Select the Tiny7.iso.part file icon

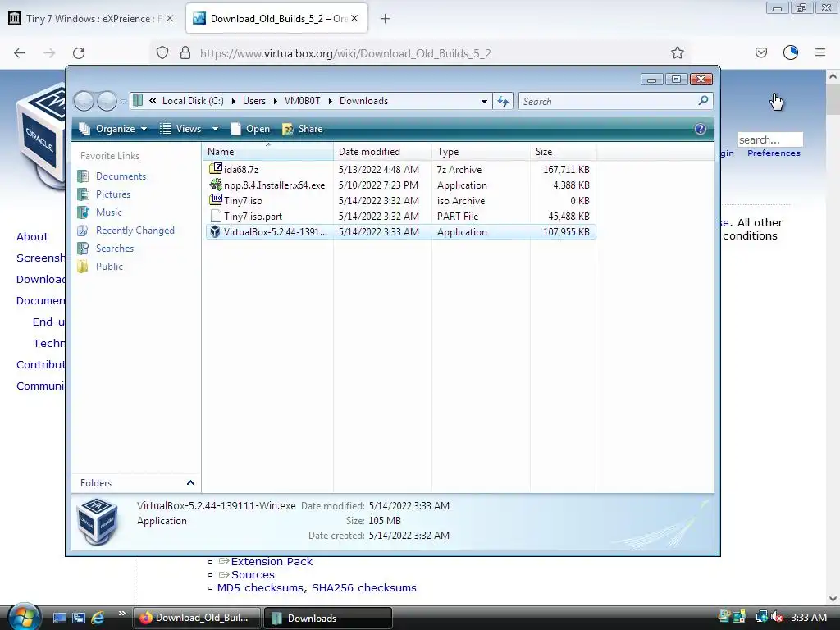click(216, 216)
